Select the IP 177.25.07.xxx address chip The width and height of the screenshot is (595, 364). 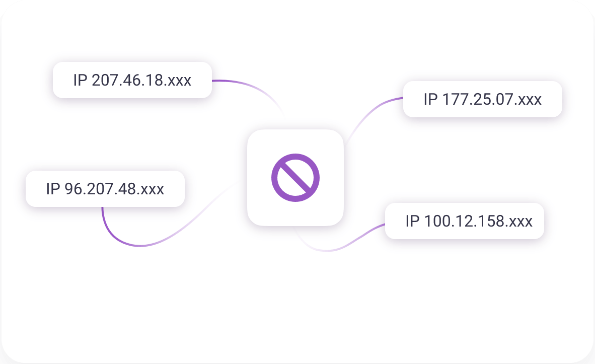pyautogui.click(x=482, y=99)
